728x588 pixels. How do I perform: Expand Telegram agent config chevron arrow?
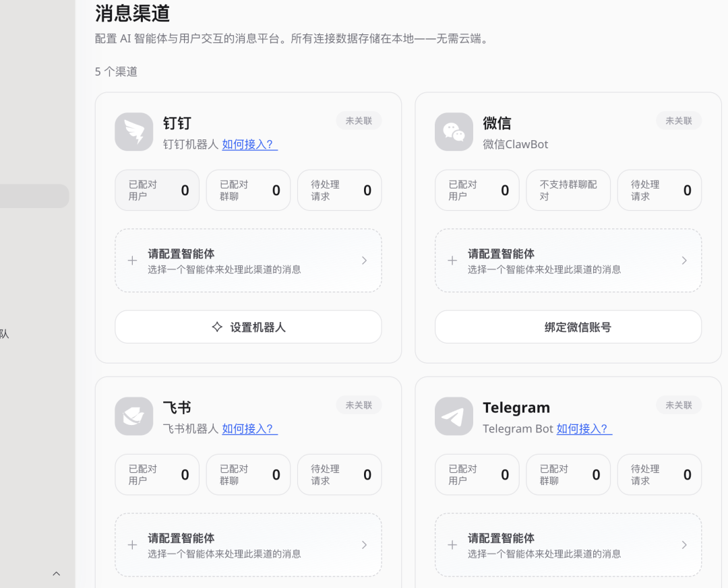click(x=684, y=545)
